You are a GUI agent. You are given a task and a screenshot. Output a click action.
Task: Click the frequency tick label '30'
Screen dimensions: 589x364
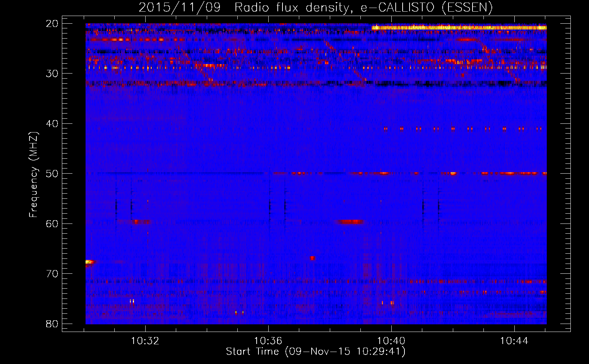click(52, 74)
